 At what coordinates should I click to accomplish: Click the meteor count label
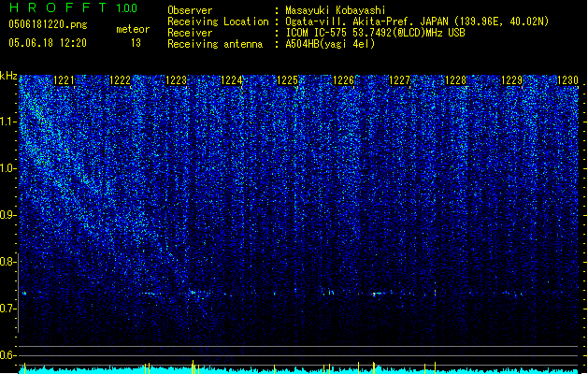click(133, 29)
